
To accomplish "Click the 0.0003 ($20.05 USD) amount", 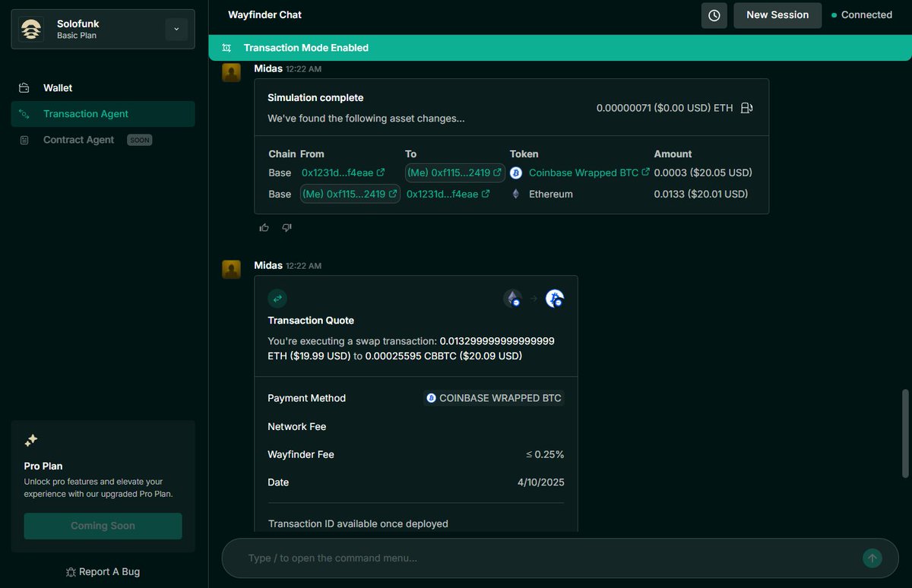I will pos(703,172).
